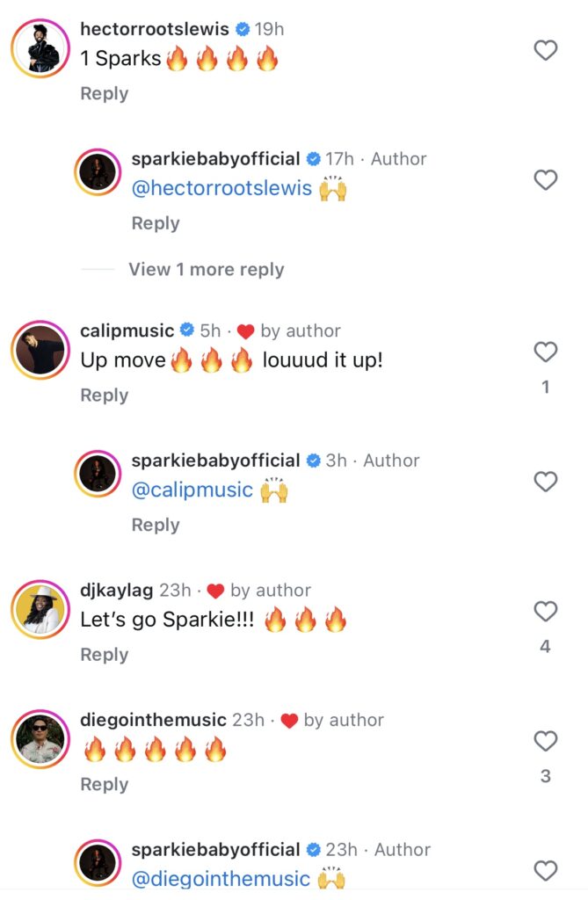View likes count on djkaylag's comment
588x900 pixels.
pos(546,647)
